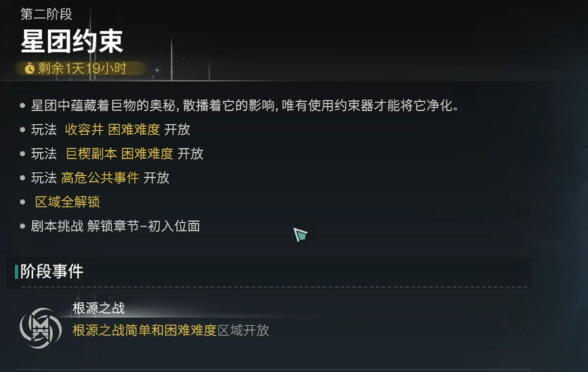The image size is (588, 372).
Task: Click the 第二阶段 stage label
Action: 47,14
